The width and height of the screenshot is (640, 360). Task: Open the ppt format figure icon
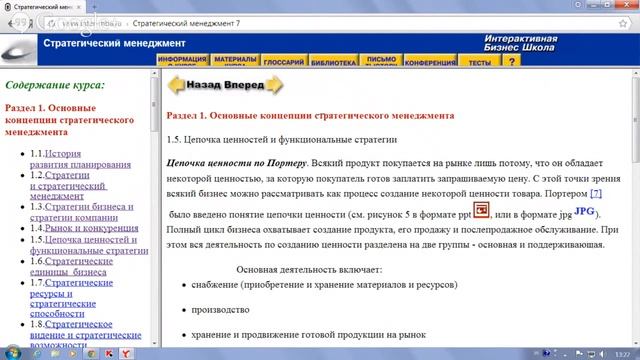click(x=481, y=210)
